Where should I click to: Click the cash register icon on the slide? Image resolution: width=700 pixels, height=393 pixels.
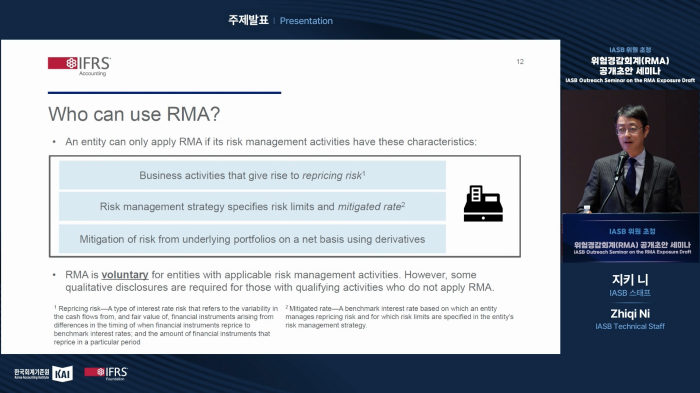pyautogui.click(x=483, y=204)
